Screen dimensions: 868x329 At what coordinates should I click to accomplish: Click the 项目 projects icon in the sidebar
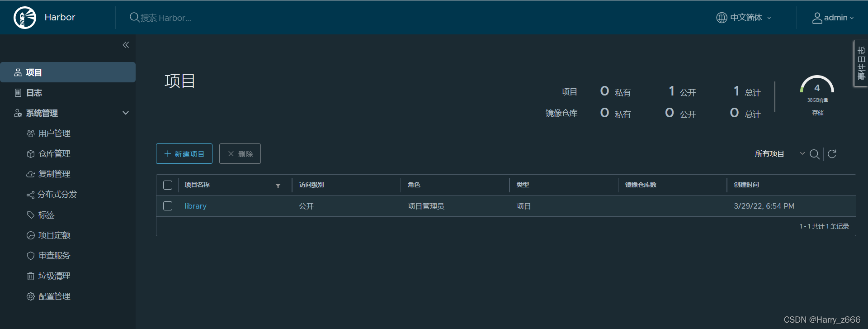click(18, 72)
